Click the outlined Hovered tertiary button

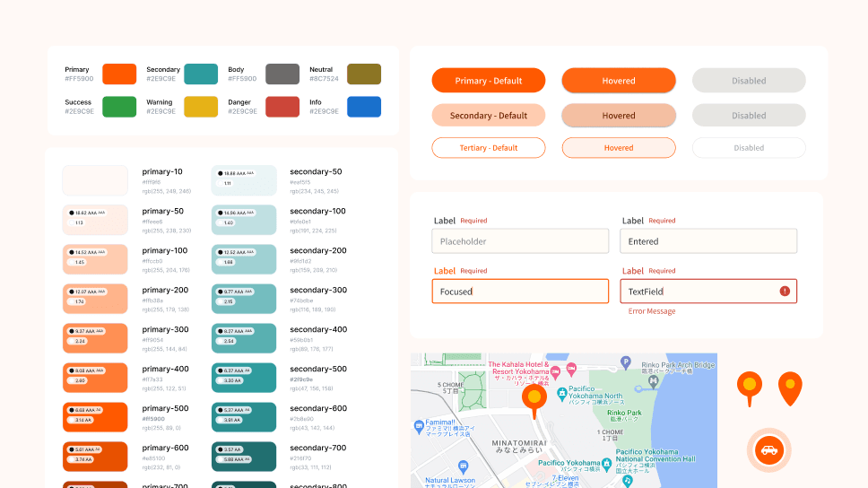(619, 148)
